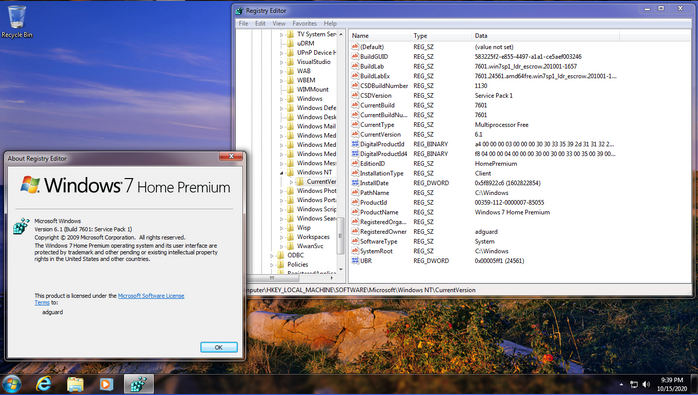Expand the ODBC tree key
Image resolution: width=698 pixels, height=395 pixels.
pyautogui.click(x=272, y=256)
